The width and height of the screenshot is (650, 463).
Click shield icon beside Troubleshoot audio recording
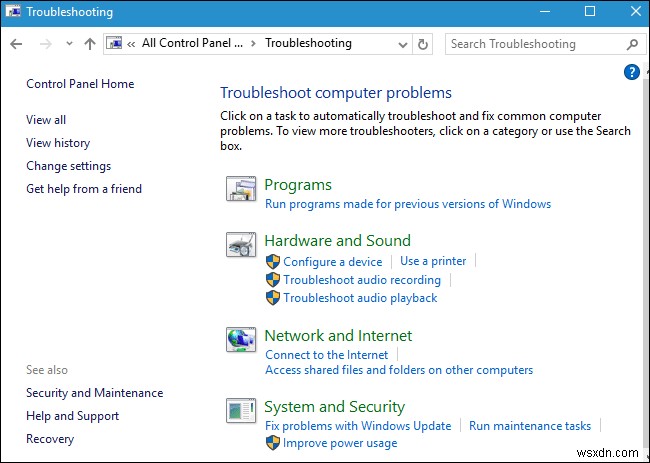click(x=273, y=280)
